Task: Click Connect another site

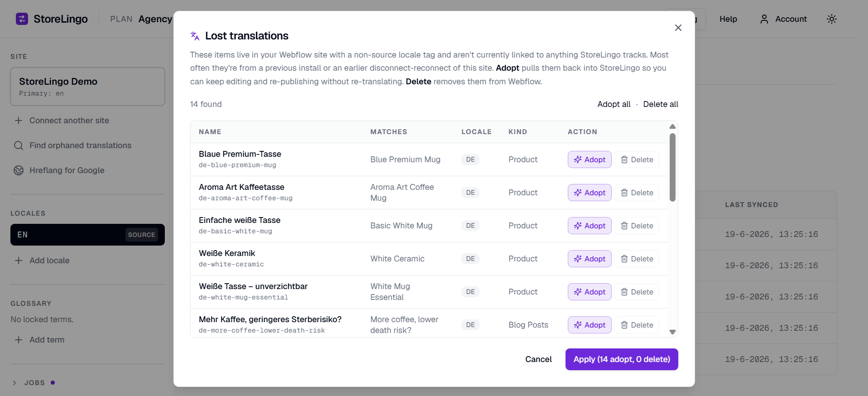Action: tap(62, 121)
